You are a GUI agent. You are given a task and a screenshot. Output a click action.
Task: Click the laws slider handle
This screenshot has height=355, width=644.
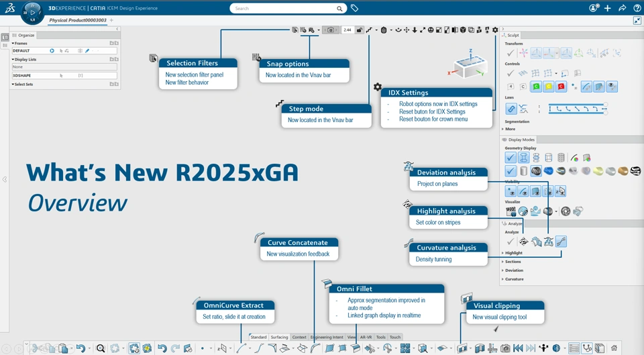point(605,105)
